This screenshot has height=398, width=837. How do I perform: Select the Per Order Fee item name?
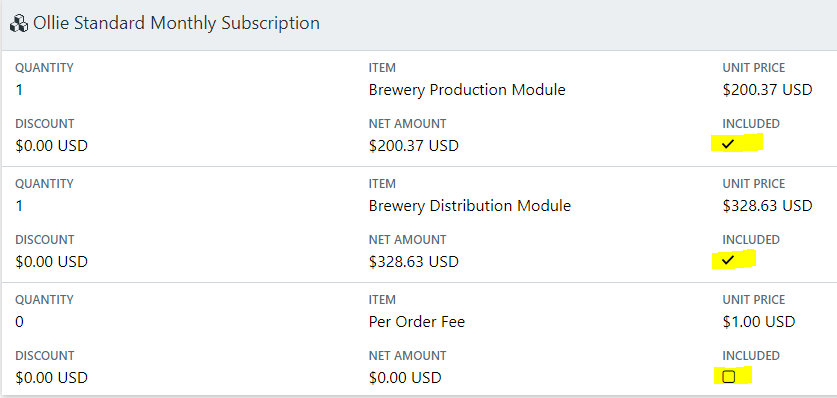tap(416, 322)
